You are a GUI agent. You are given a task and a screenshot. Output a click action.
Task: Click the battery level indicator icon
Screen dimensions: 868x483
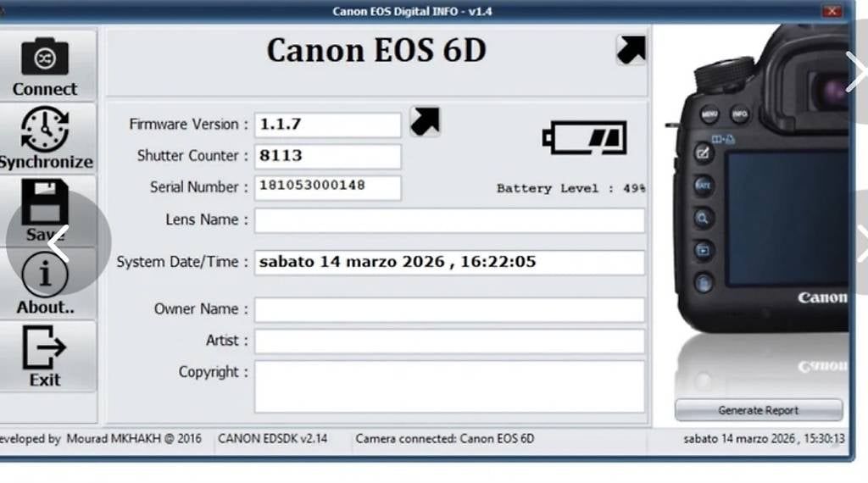click(585, 137)
